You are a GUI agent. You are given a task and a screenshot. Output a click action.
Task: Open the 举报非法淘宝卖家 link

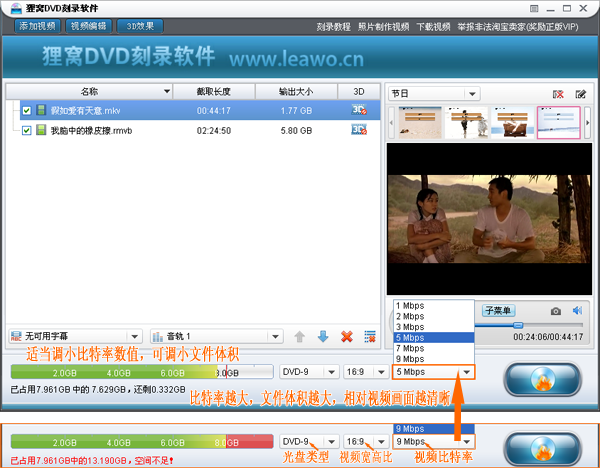point(517,27)
